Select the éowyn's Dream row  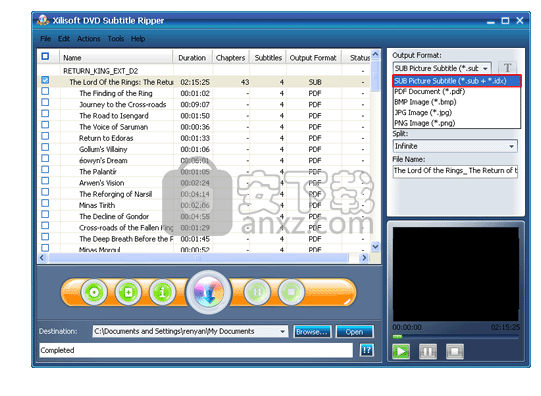tap(204, 160)
